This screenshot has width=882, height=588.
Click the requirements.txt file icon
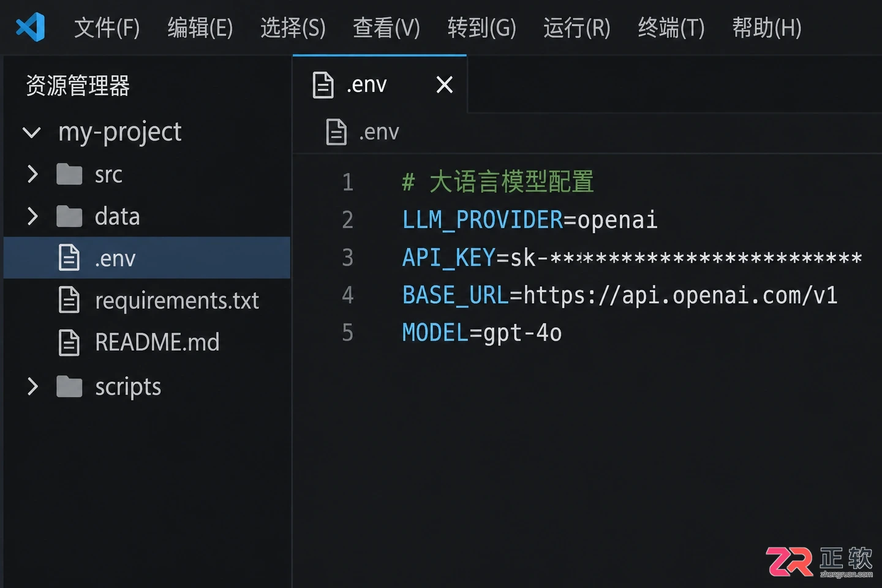pyautogui.click(x=69, y=300)
